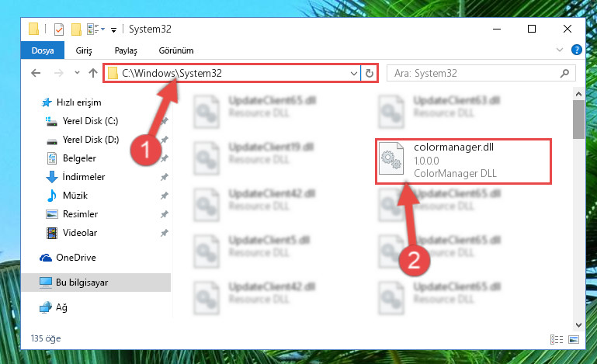Open the Dosya menu tab
The image size is (597, 364).
coord(43,50)
